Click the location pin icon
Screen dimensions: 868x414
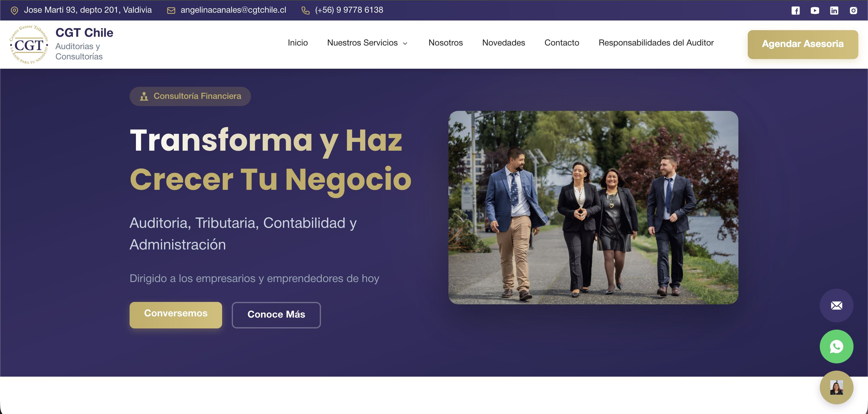14,11
